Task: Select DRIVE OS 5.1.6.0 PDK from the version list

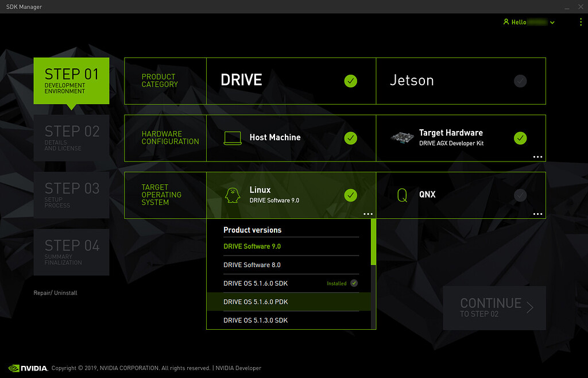Action: [255, 302]
